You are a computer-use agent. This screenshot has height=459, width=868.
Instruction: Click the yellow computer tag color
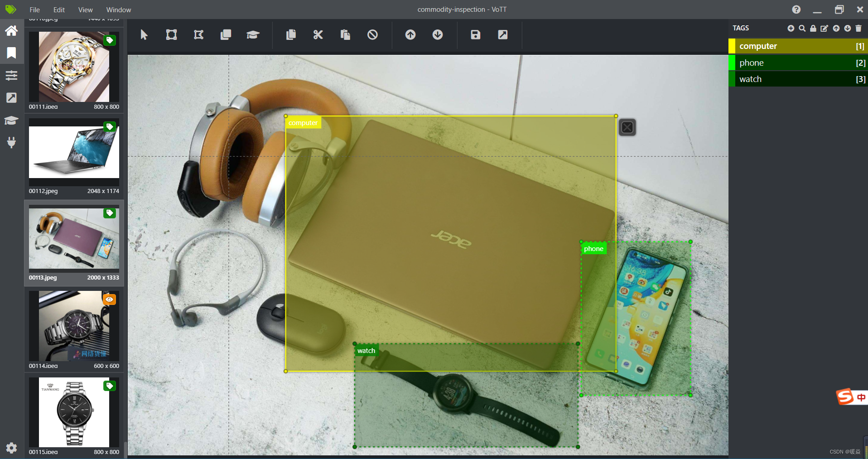732,46
